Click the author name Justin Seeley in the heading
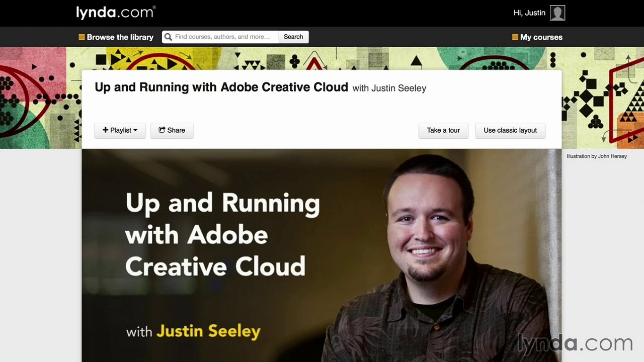Image resolution: width=644 pixels, height=362 pixels. click(x=398, y=88)
